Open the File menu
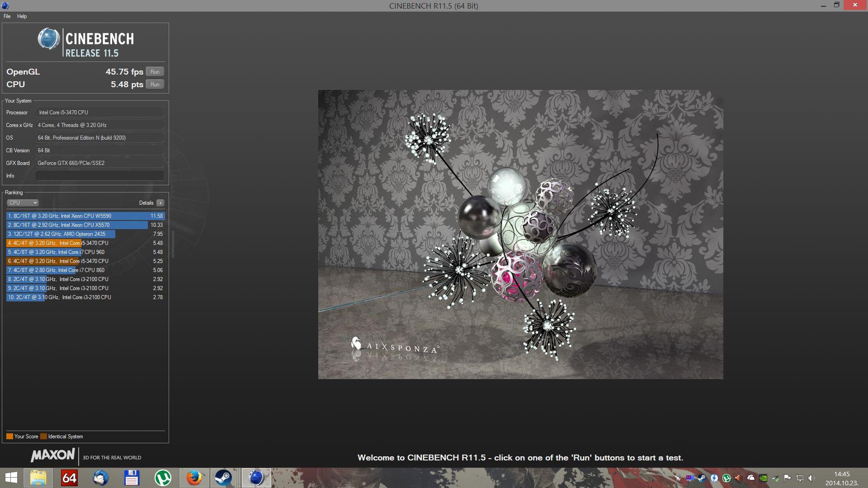 [x=7, y=16]
